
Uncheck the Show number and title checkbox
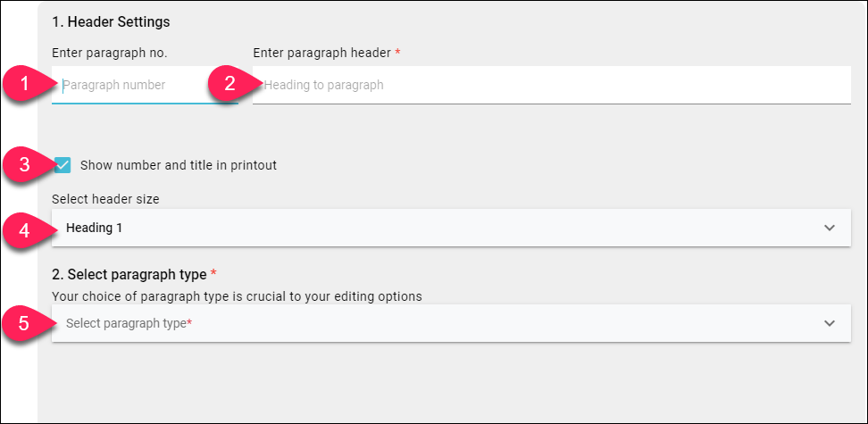[x=63, y=165]
